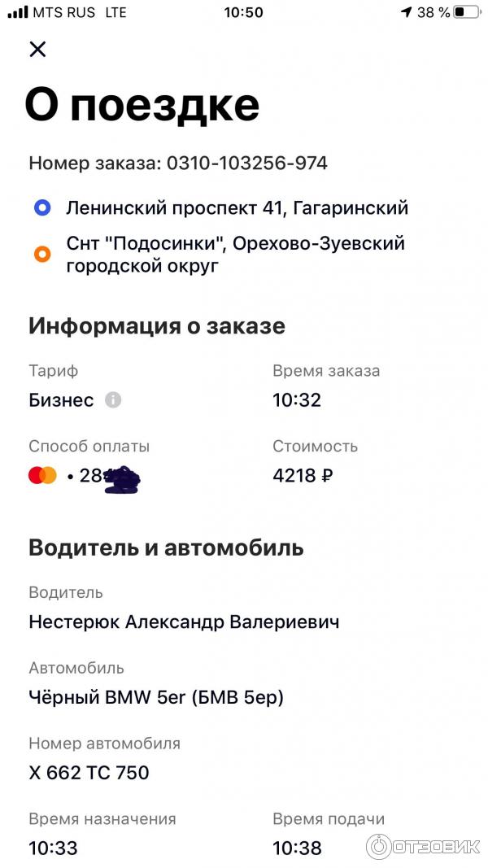The width and height of the screenshot is (488, 868).
Task: Tap driver name Нестерюк Александр Валериевич
Action: [x=184, y=622]
